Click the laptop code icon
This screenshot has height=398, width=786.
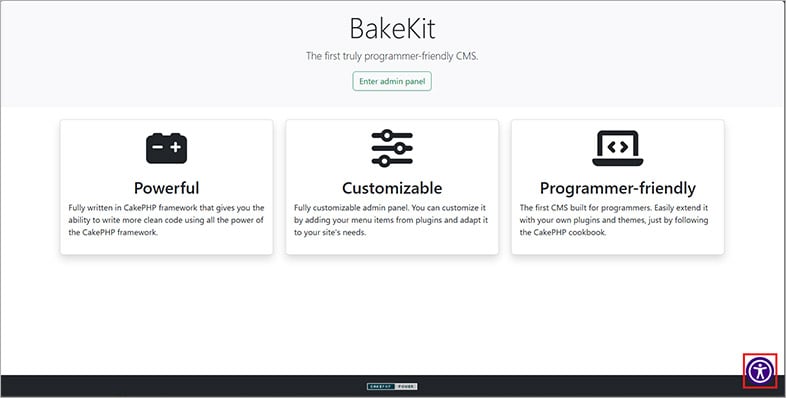[618, 148]
